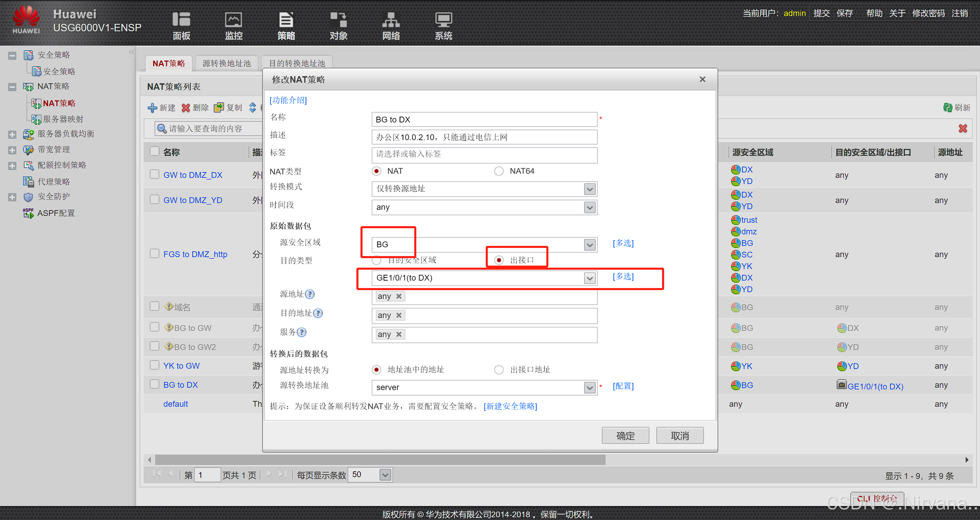Image resolution: width=980 pixels, height=520 pixels.
Task: Tick checkbox for BG to DX row
Action: pyautogui.click(x=155, y=384)
